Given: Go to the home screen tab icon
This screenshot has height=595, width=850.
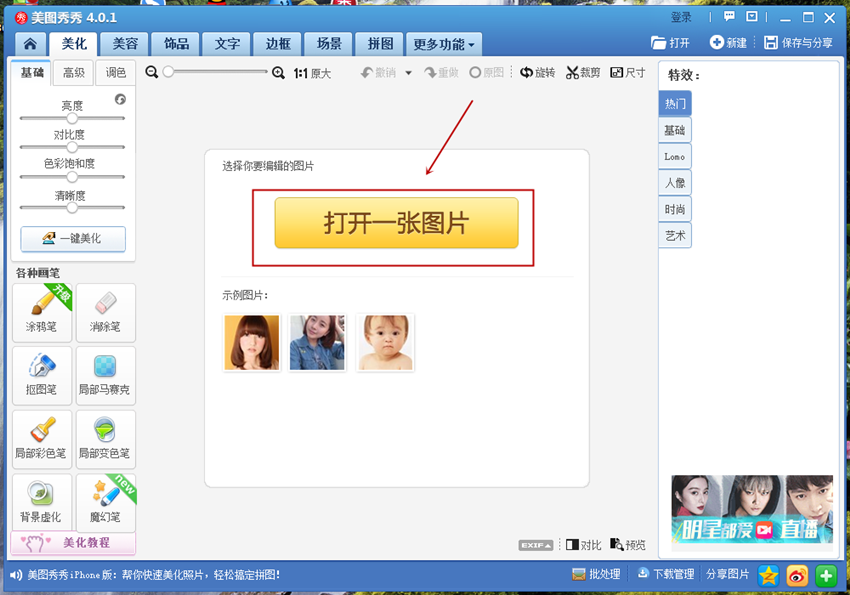Looking at the screenshot, I should click(x=30, y=44).
